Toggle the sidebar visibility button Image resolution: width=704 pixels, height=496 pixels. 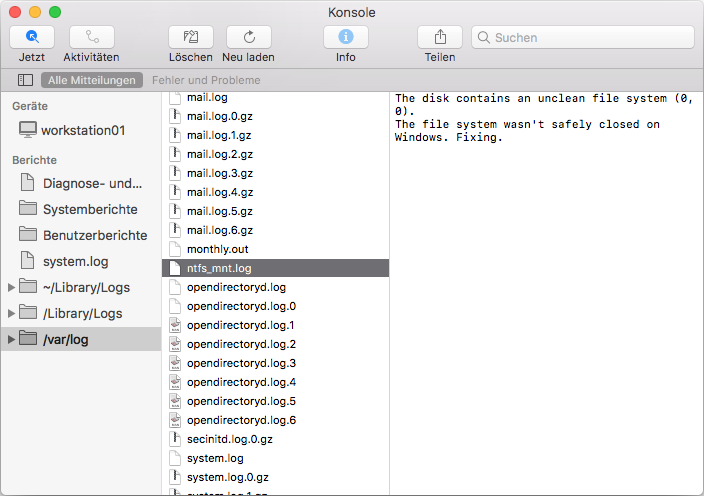pos(26,80)
